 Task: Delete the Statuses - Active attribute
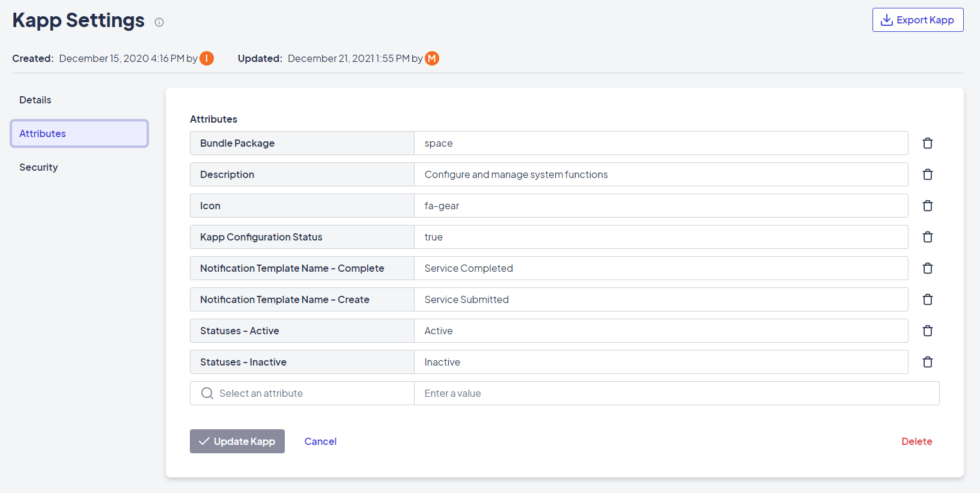928,331
